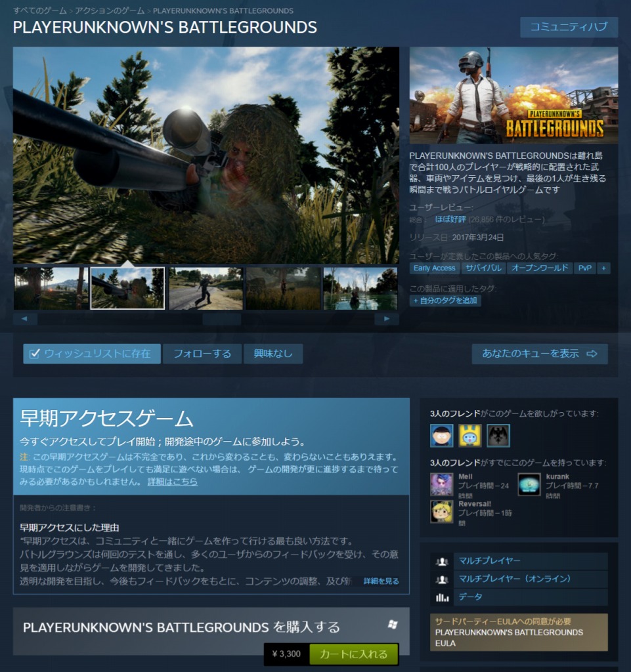Viewport: 631px width, 672px height.
Task: Click the 興味なし not interested button
Action: [273, 354]
